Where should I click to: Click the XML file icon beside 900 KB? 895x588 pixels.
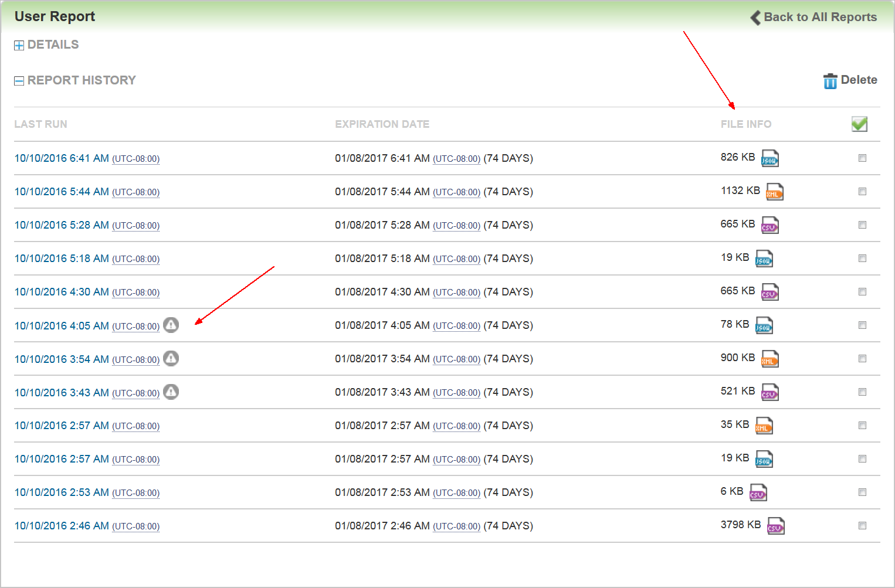(x=769, y=359)
